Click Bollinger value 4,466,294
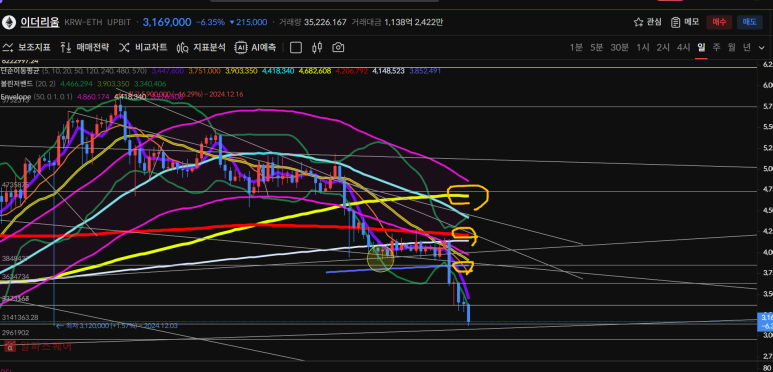The height and width of the screenshot is (372, 773). (76, 84)
